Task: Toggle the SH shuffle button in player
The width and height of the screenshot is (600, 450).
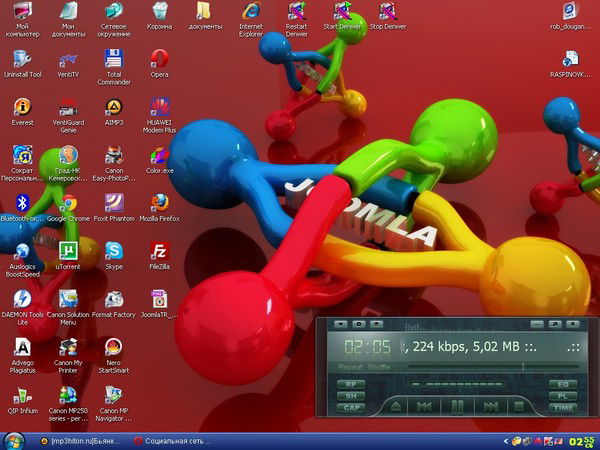Action: pyautogui.click(x=350, y=396)
